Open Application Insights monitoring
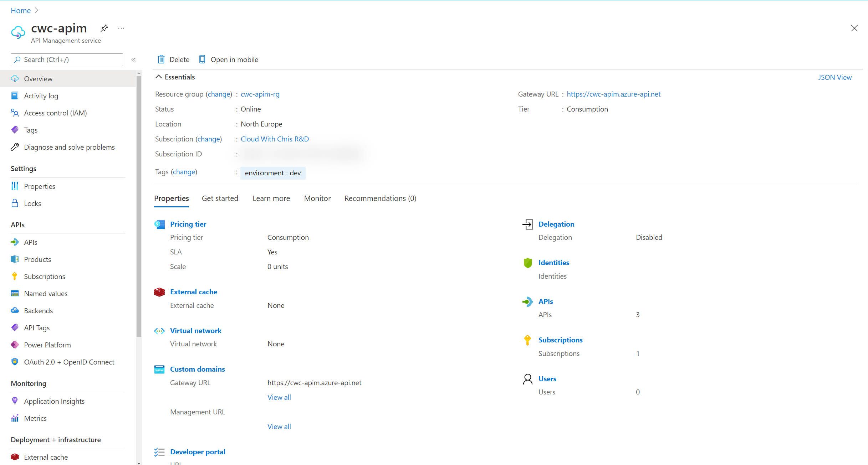 click(x=54, y=401)
